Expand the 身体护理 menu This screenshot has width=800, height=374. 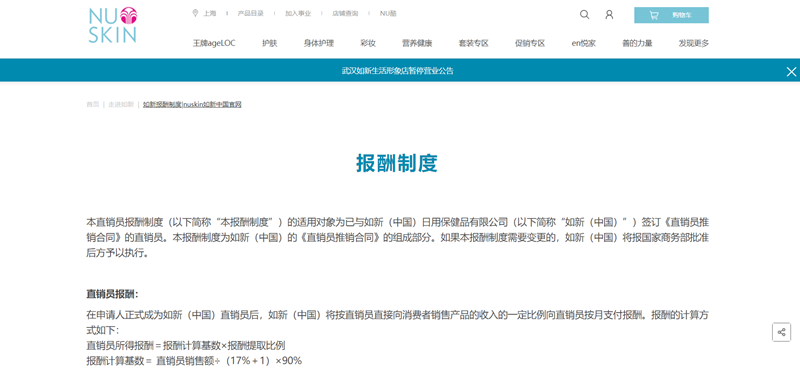[x=318, y=43]
